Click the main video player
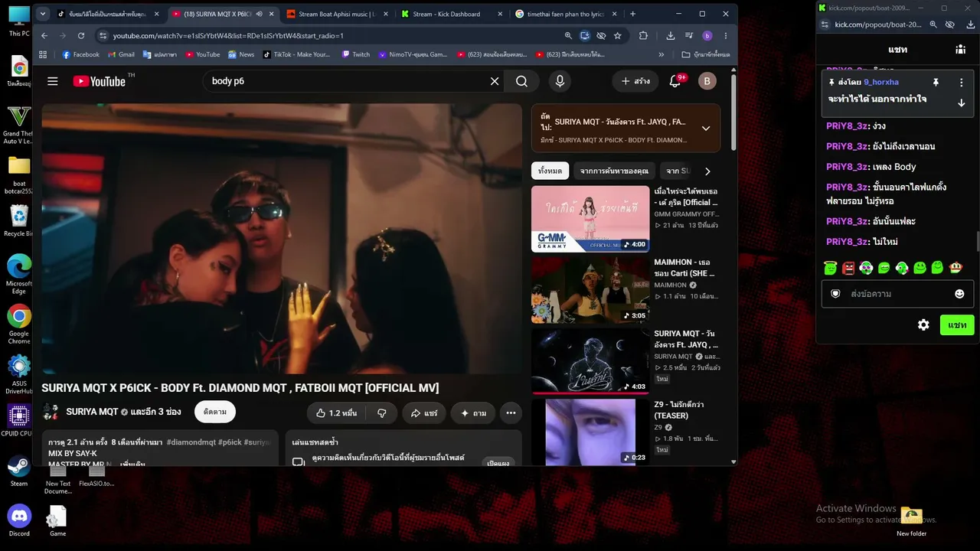 pos(282,239)
